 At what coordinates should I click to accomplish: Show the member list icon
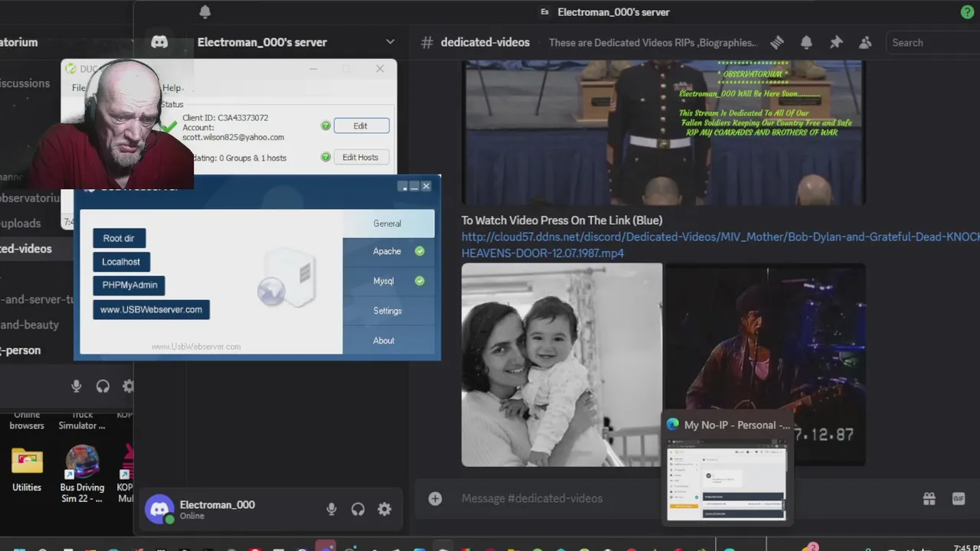[x=865, y=43]
